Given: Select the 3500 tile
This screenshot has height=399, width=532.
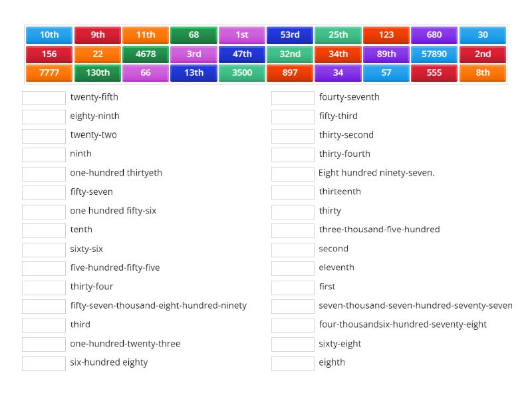Looking at the screenshot, I should tap(242, 73).
